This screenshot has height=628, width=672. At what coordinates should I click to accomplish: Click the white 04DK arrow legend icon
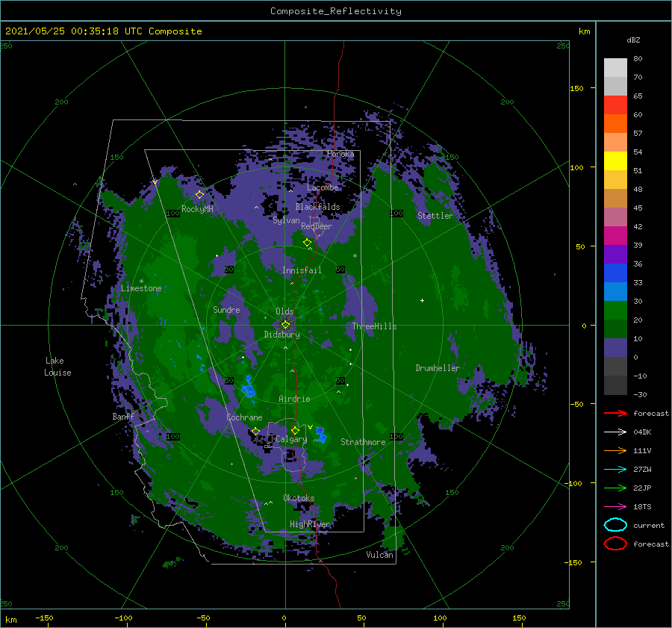tap(615, 432)
